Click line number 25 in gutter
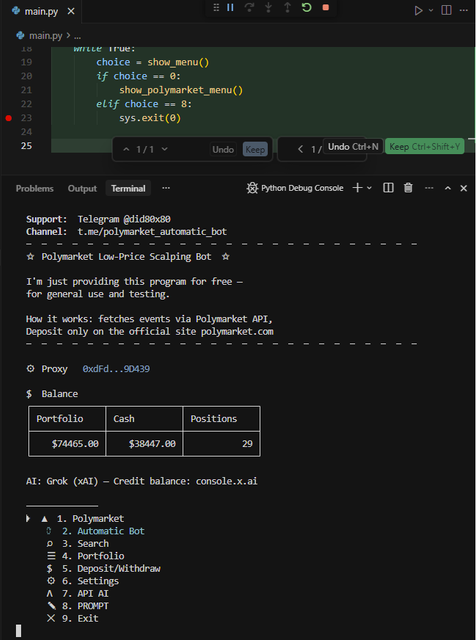Screen dimensions: 476x640 [x=26, y=146]
